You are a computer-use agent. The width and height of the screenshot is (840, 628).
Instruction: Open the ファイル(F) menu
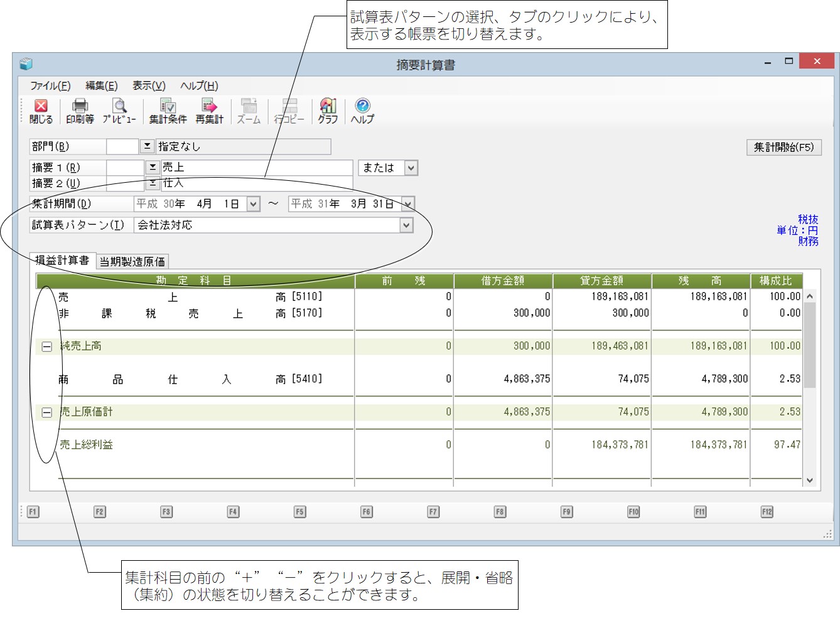(50, 86)
